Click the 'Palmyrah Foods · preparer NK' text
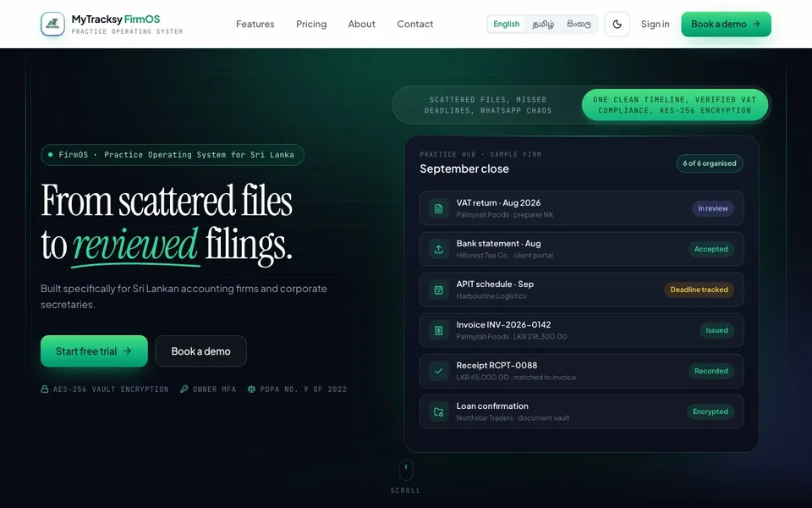 click(x=504, y=214)
